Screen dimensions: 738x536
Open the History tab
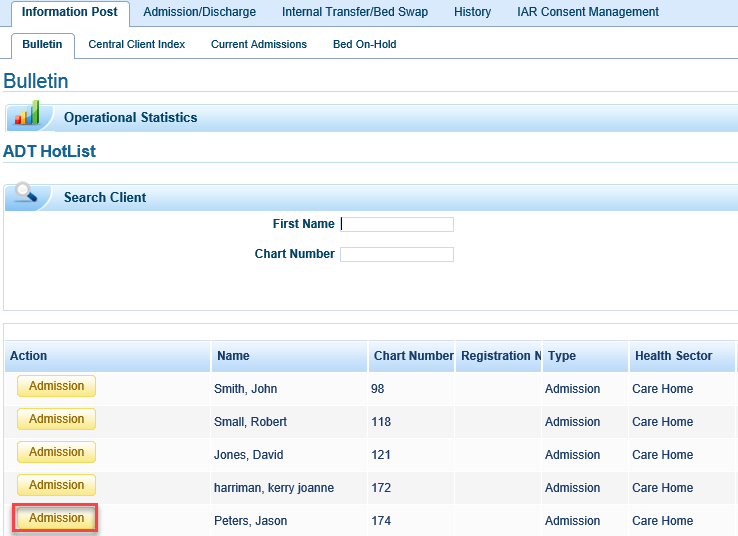tap(472, 12)
